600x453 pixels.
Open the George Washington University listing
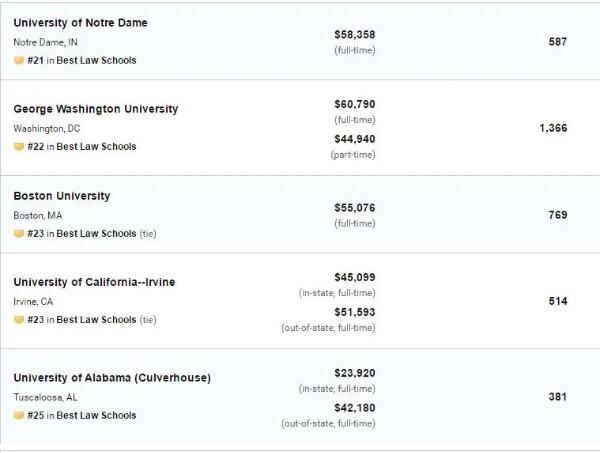[95, 109]
